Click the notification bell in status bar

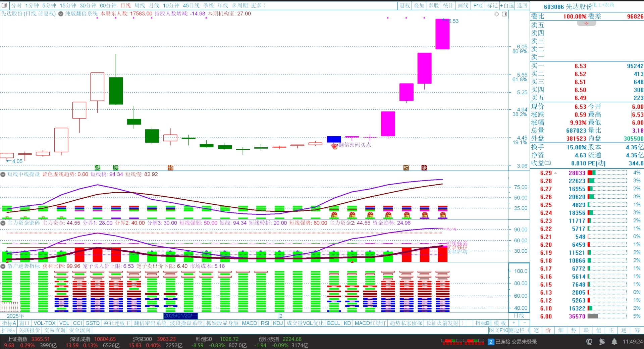[x=614, y=342]
